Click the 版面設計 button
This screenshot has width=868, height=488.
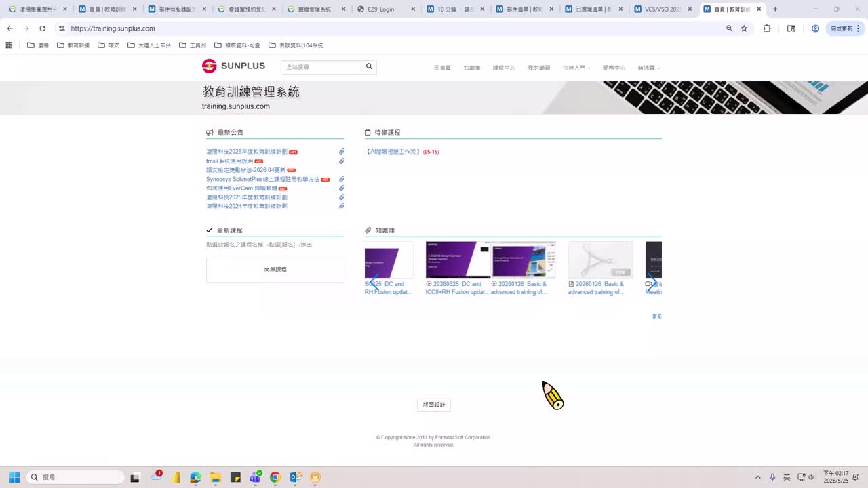434,405
